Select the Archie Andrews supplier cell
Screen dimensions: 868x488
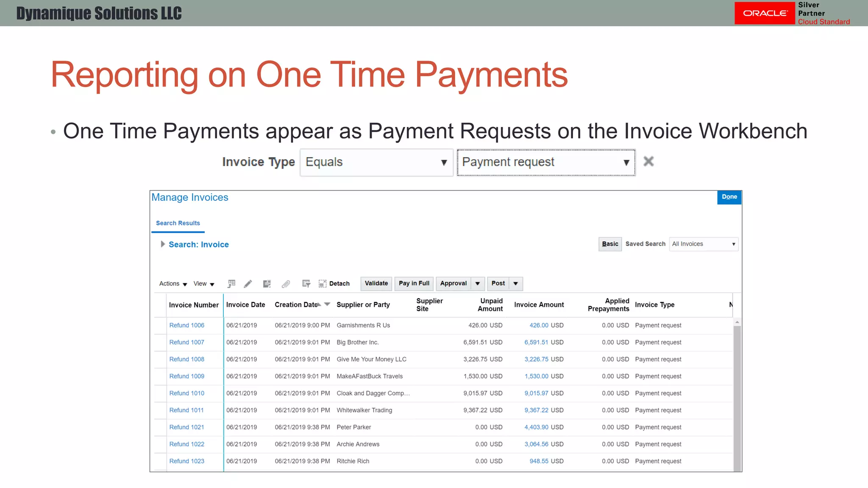358,444
